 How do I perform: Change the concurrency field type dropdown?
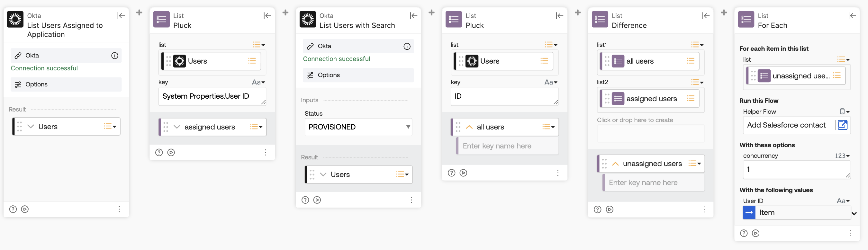[x=842, y=156]
